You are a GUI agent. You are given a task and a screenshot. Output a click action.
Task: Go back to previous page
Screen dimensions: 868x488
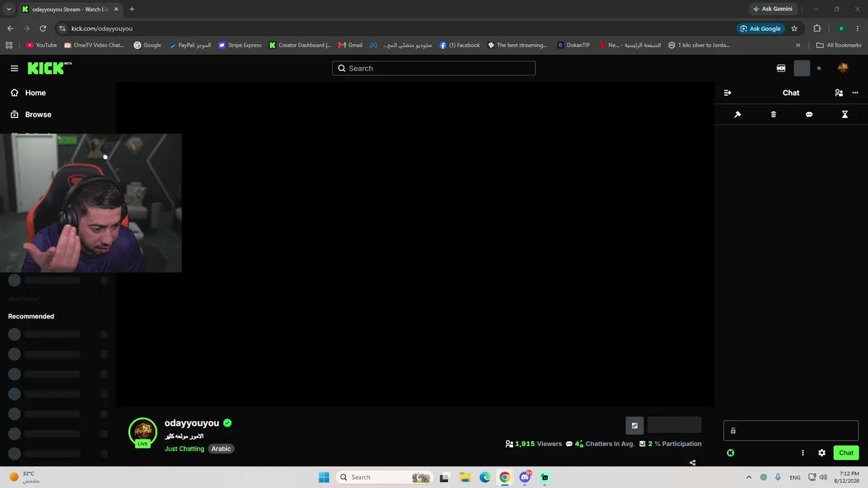click(x=10, y=28)
